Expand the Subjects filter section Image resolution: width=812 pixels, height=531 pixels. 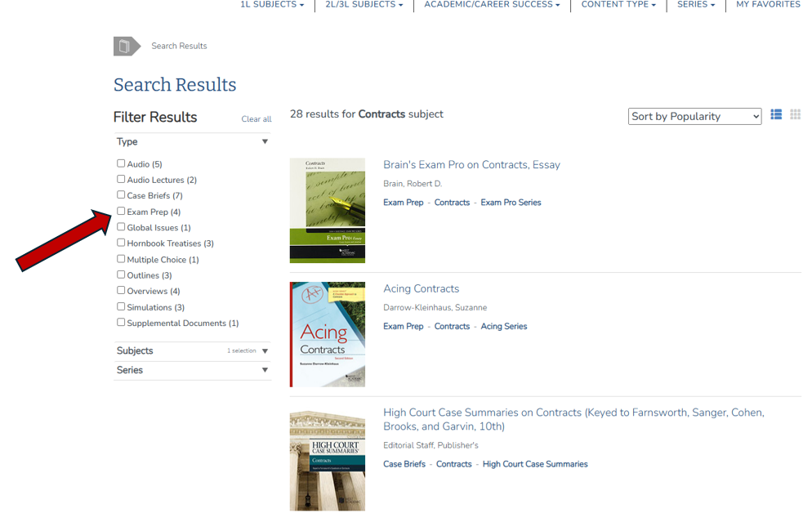click(265, 351)
